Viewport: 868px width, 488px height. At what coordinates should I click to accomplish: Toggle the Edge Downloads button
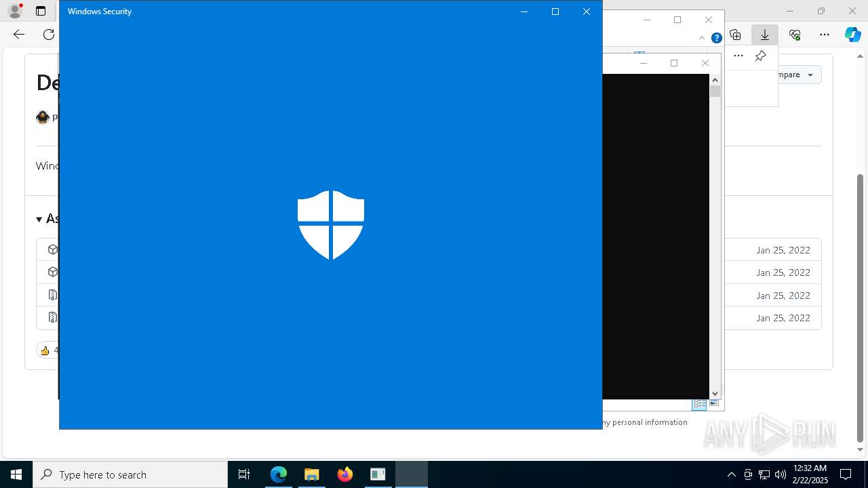tap(765, 35)
